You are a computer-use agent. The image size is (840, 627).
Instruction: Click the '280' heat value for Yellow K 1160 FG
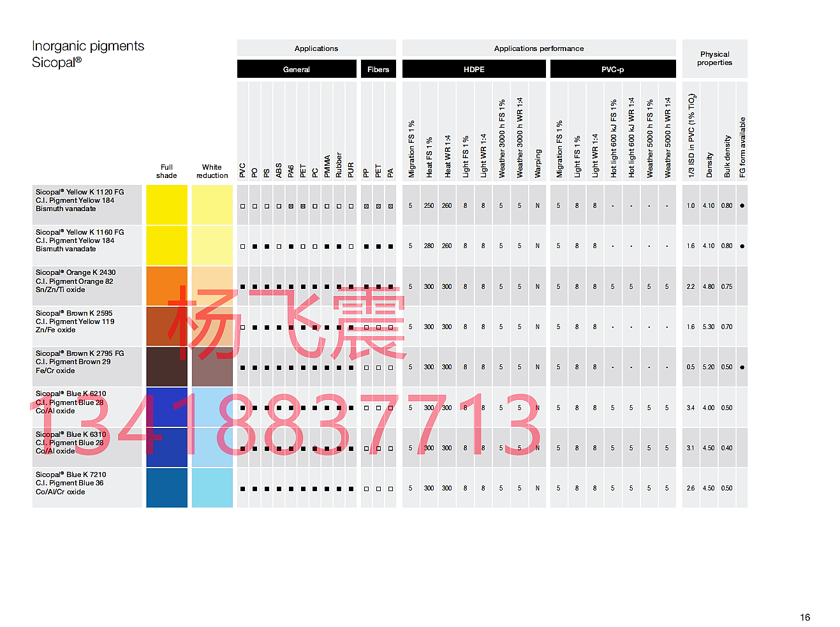429,246
